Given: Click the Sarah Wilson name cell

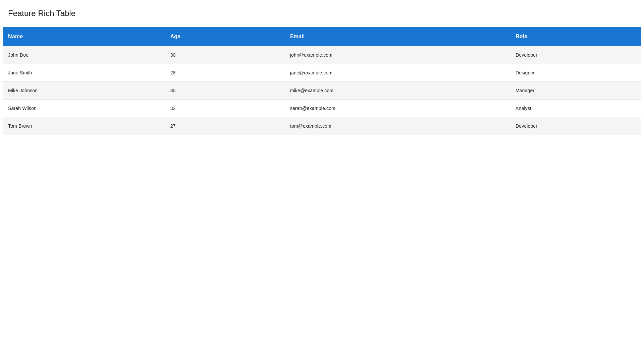Looking at the screenshot, I should pyautogui.click(x=22, y=108).
